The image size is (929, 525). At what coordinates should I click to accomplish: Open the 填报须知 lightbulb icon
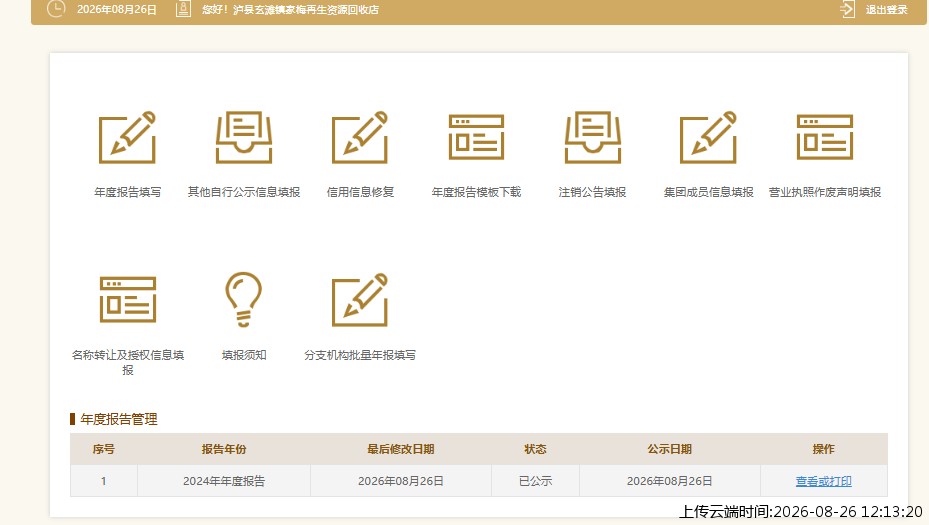[244, 299]
